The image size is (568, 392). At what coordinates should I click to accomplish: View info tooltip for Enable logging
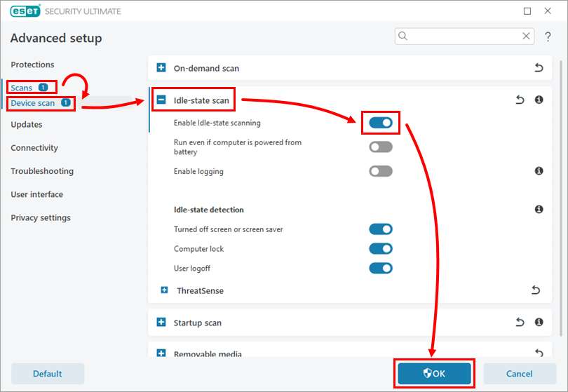[539, 171]
